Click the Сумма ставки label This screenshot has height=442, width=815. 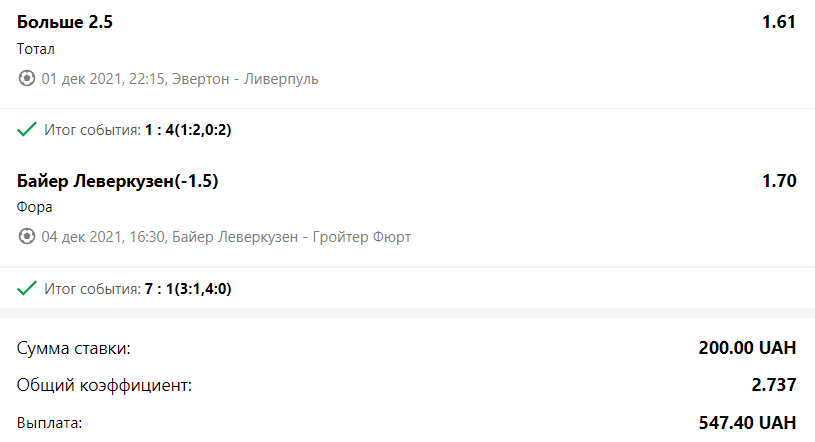click(73, 348)
